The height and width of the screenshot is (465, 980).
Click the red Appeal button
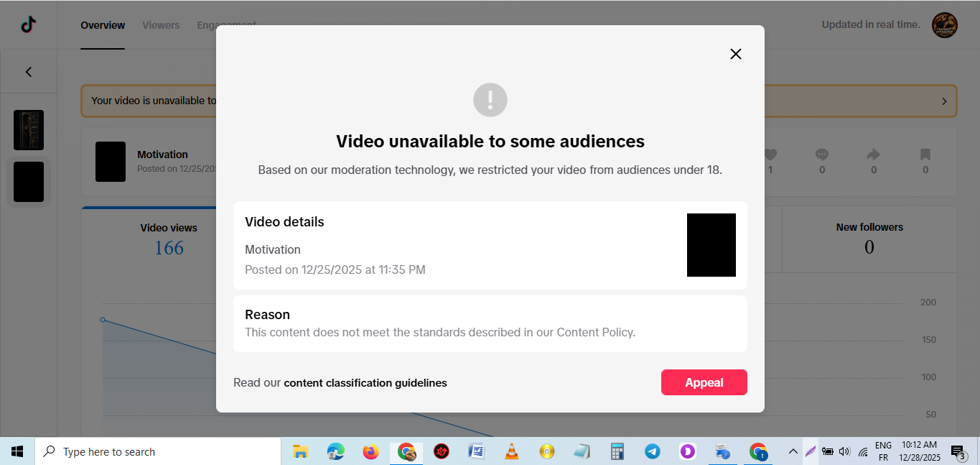pos(704,382)
